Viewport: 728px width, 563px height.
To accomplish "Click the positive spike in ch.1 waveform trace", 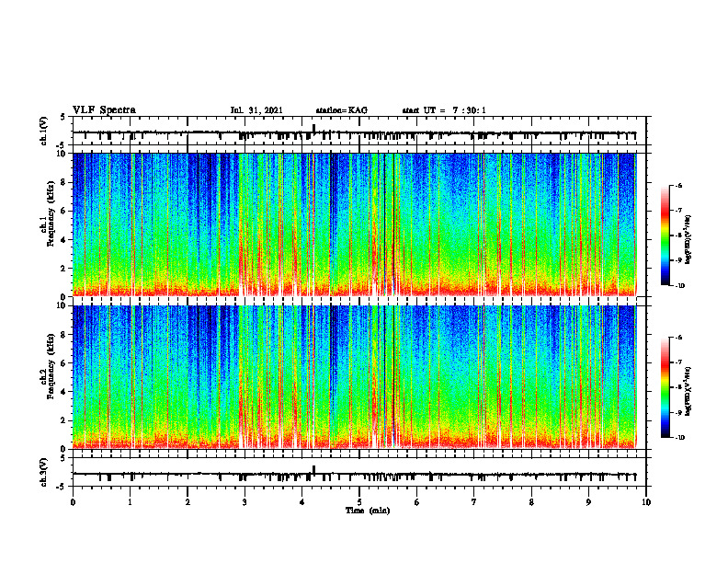I will pyautogui.click(x=313, y=128).
